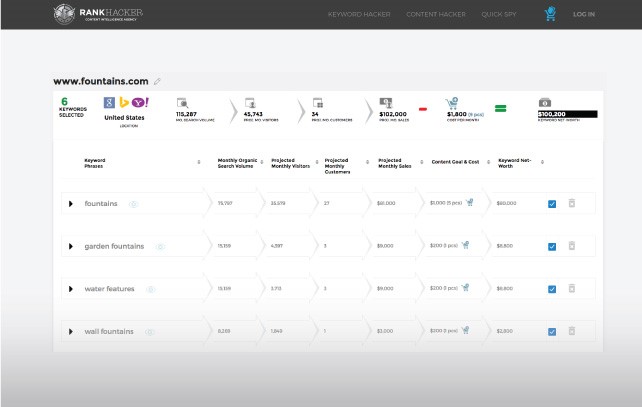
Task: Remove the wall fountains keyword
Action: pos(572,331)
